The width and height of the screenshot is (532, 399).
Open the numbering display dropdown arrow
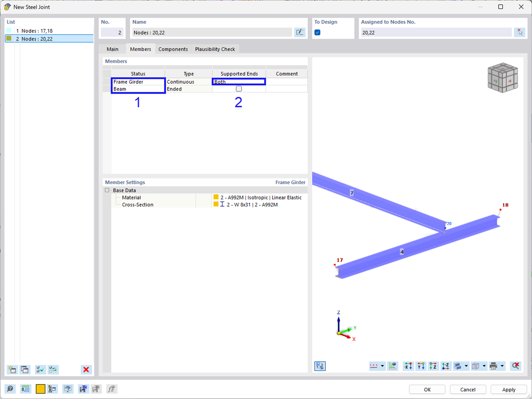383,366
